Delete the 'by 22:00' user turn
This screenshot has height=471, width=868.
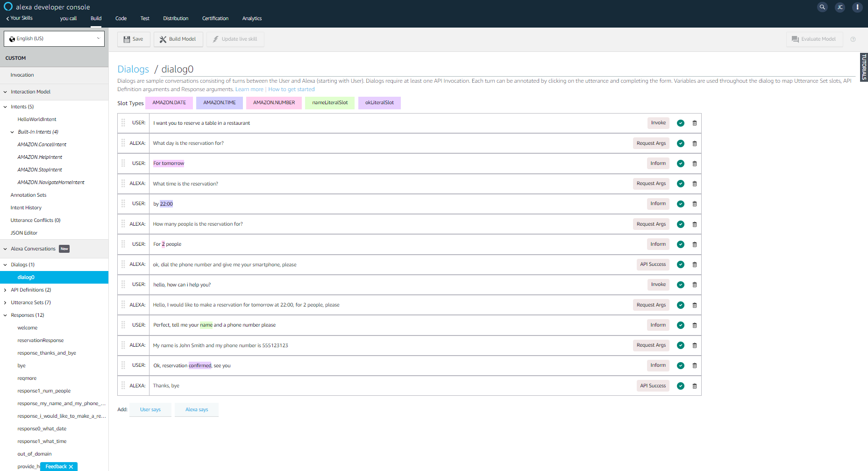tap(695, 204)
